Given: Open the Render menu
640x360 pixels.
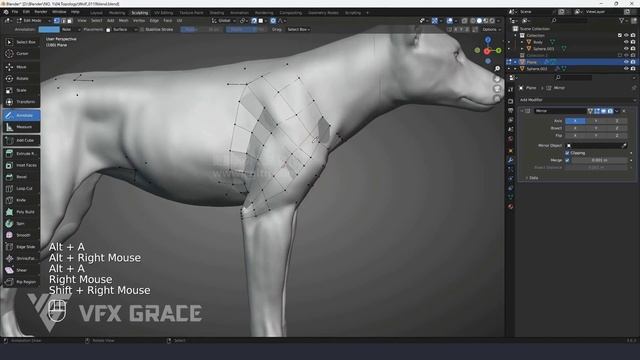Looking at the screenshot, I should pyautogui.click(x=41, y=12).
